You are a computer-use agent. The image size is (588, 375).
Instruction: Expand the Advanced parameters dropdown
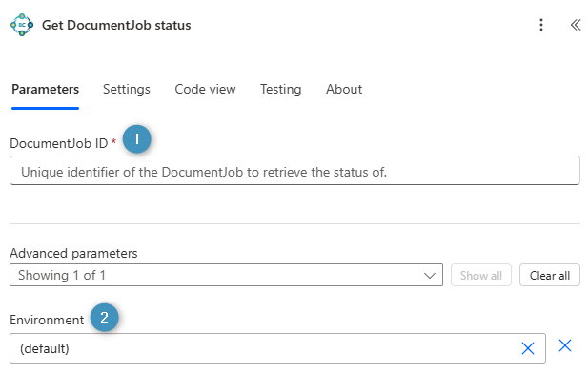[226, 275]
